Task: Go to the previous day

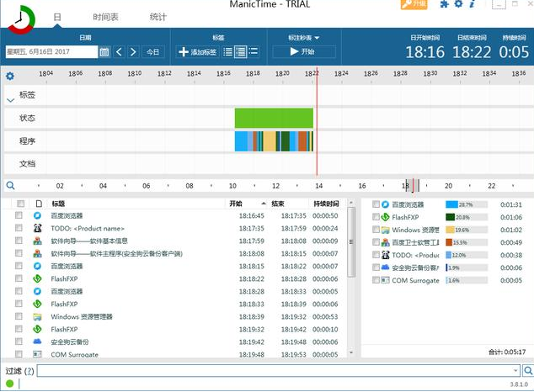Action: click(119, 52)
